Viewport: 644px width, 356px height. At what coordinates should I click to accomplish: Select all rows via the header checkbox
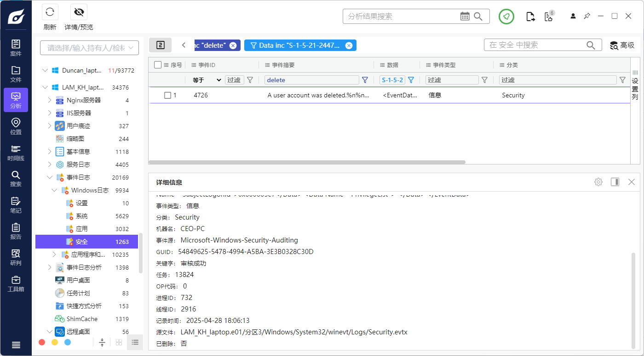pyautogui.click(x=158, y=65)
